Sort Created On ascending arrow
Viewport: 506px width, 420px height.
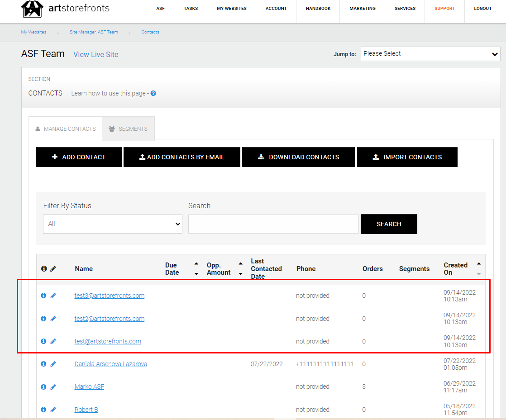pyautogui.click(x=479, y=264)
